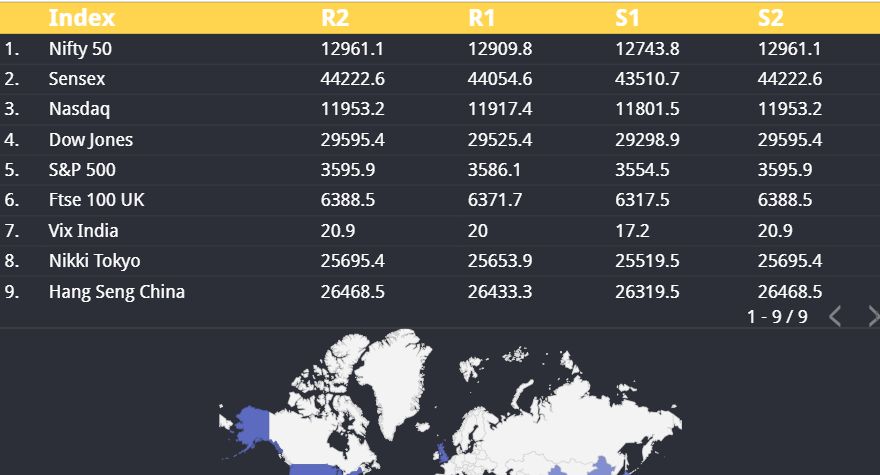Image resolution: width=880 pixels, height=475 pixels.
Task: Click Ftse 100 UK S1 value 6317.5
Action: 642,200
